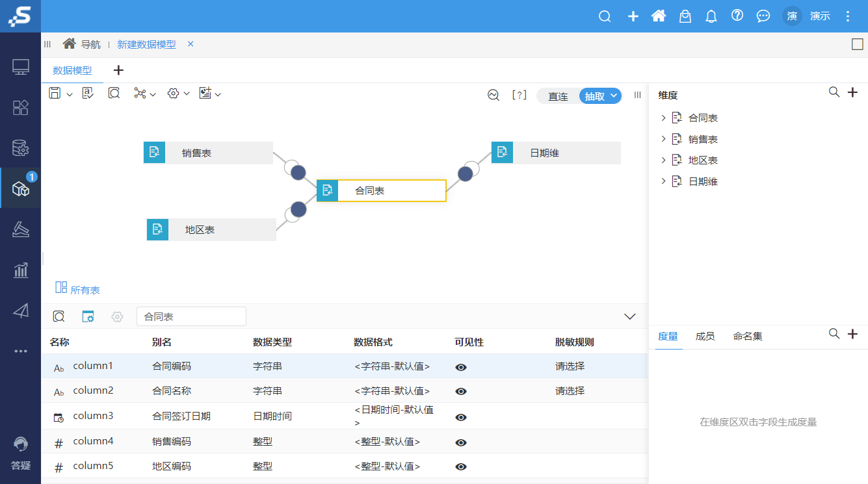Save the data model using the save icon
This screenshot has width=868, height=484.
(x=55, y=93)
